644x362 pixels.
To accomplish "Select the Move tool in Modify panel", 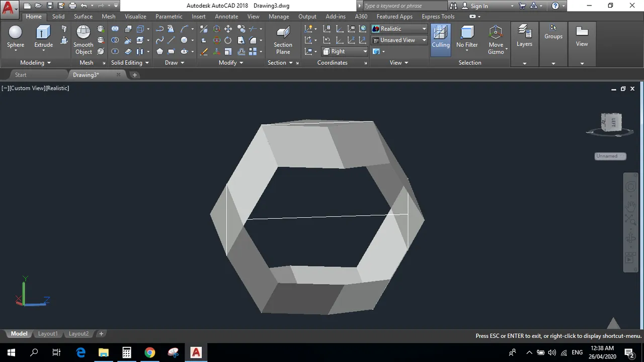I will [x=228, y=29].
